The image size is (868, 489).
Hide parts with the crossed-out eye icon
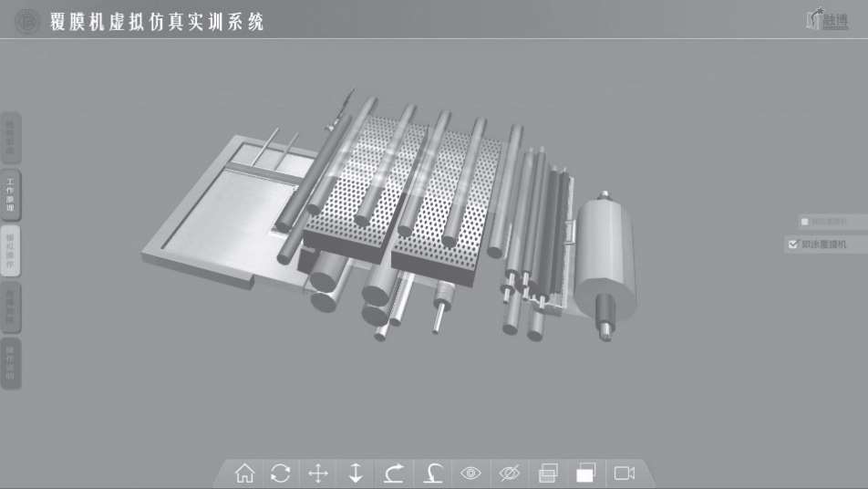pyautogui.click(x=509, y=473)
